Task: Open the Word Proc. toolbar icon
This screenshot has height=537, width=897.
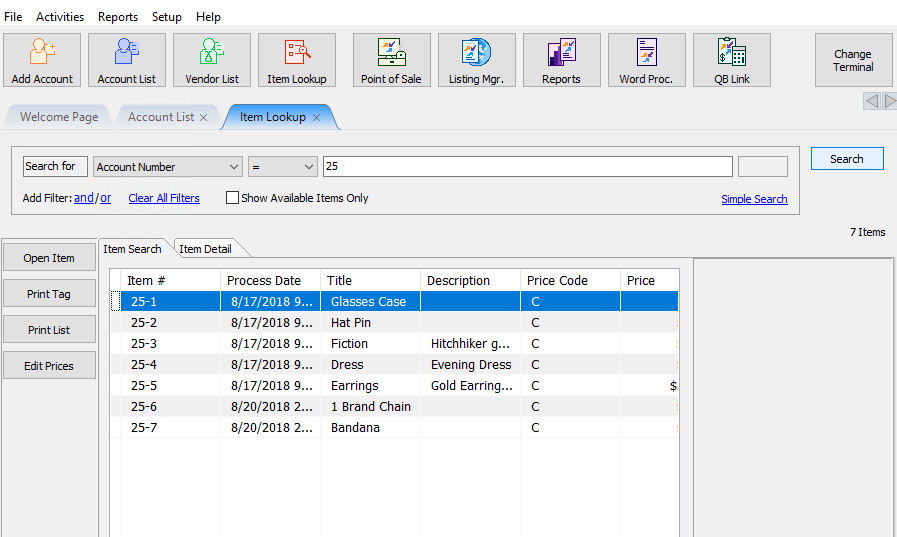Action: pos(646,60)
